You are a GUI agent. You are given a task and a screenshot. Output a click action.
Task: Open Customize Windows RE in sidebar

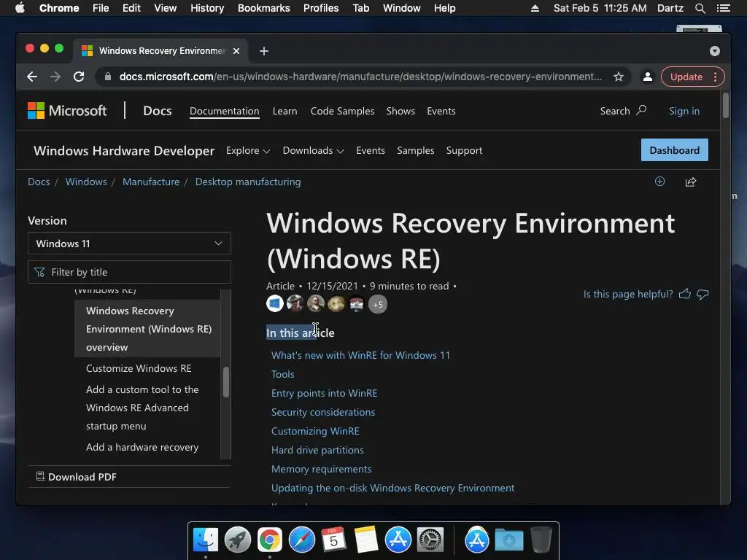coord(139,368)
